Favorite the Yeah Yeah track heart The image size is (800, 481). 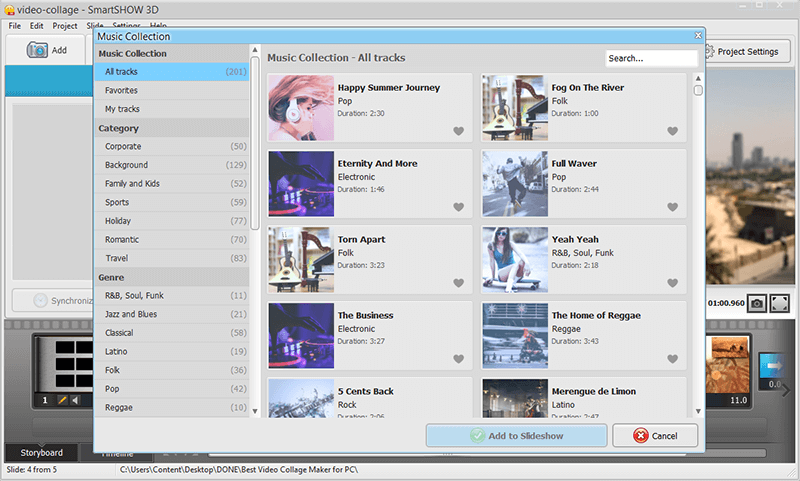(672, 283)
